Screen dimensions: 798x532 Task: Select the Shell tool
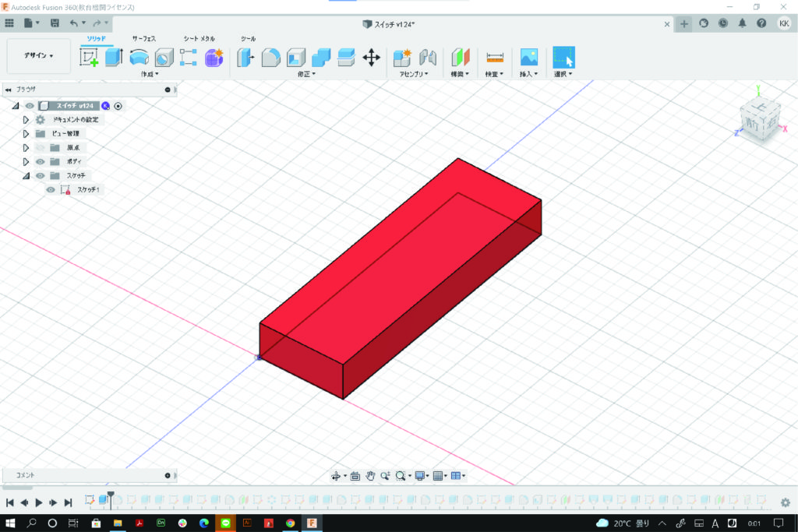tap(295, 57)
